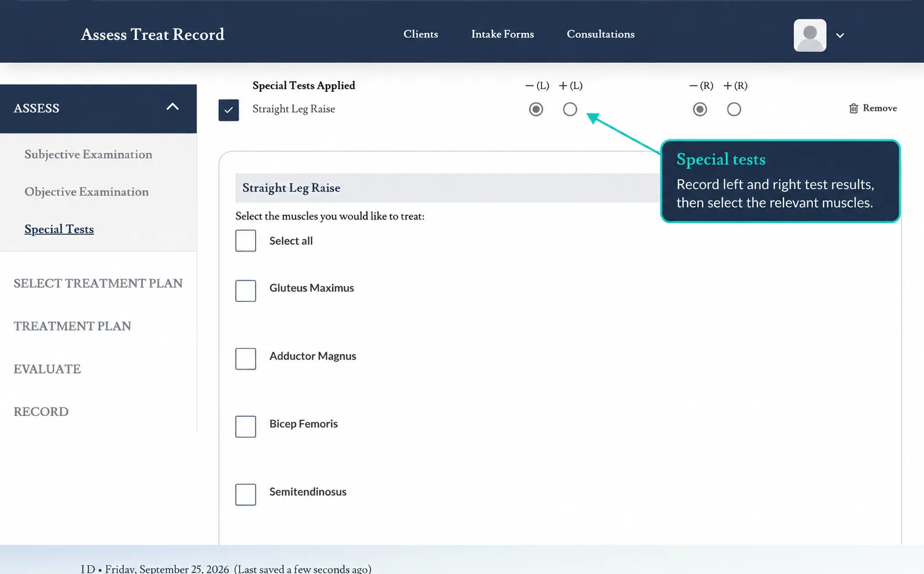
Task: Select positive right radio for Straight Leg Raise
Action: click(734, 109)
